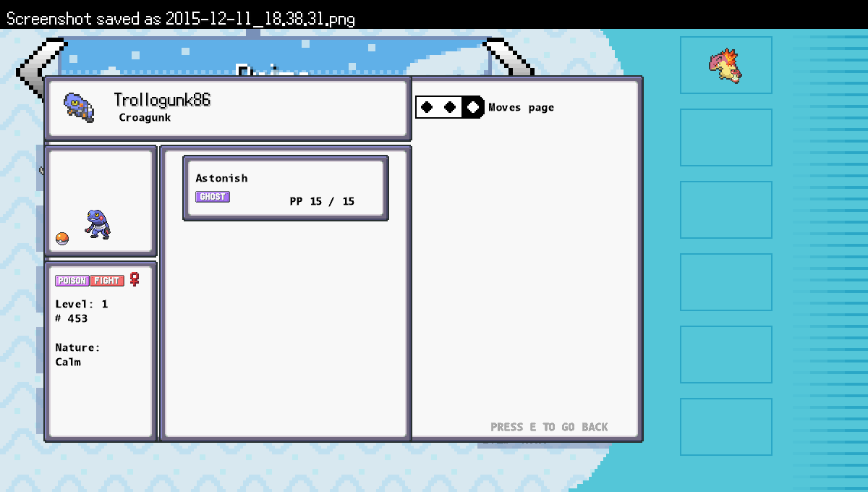Screen dimensions: 868x492
Task: Click the PC box right arrow
Action: click(x=509, y=56)
